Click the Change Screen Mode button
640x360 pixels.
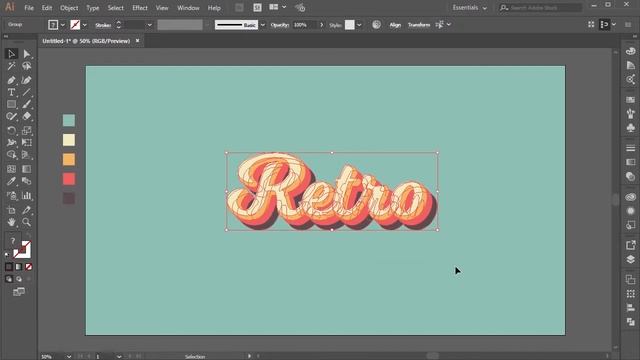click(19, 292)
